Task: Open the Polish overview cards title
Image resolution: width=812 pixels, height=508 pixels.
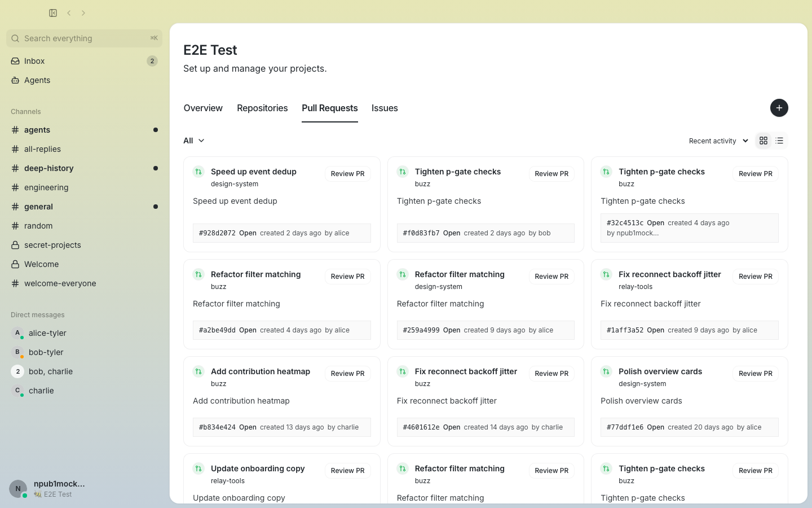Action: 660,371
